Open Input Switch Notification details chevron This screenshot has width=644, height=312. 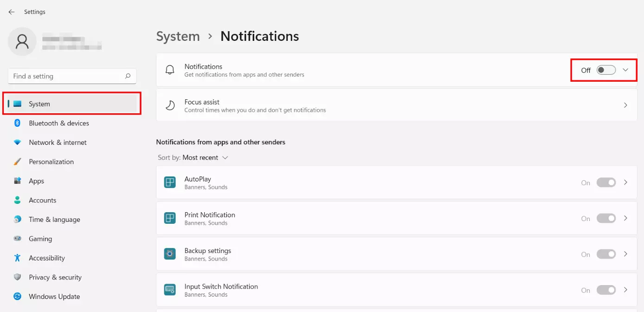click(x=625, y=290)
